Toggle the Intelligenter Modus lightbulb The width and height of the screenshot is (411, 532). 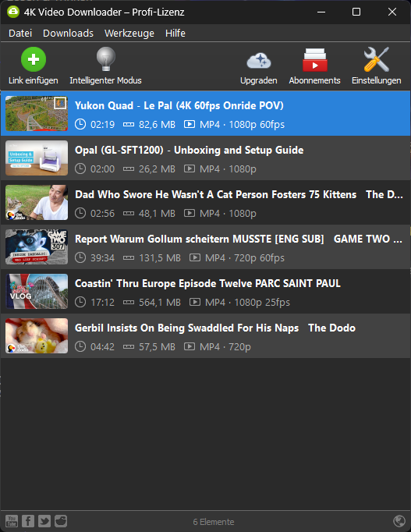(106, 59)
